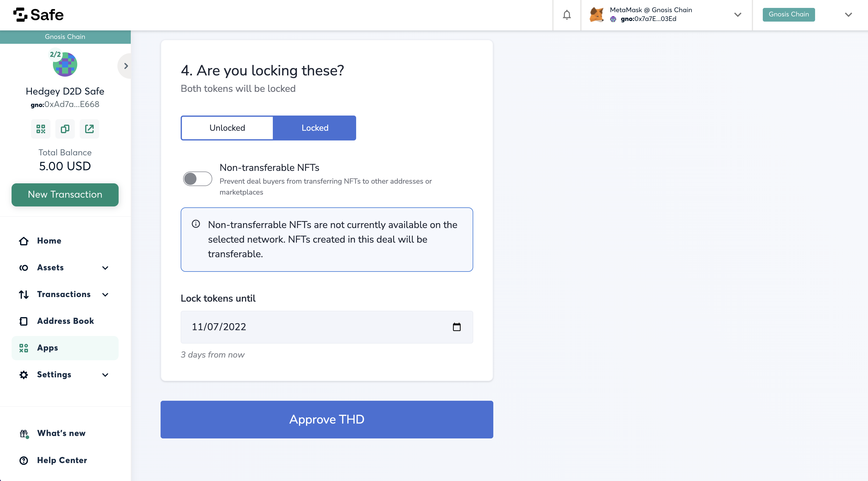Open the notifications bell
This screenshot has height=481, width=868.
[x=567, y=15]
